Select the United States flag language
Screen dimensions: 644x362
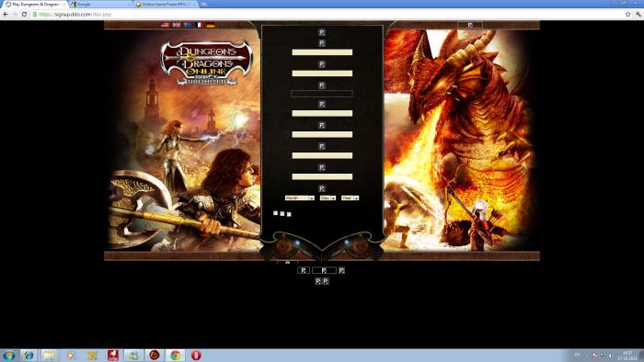[x=165, y=25]
